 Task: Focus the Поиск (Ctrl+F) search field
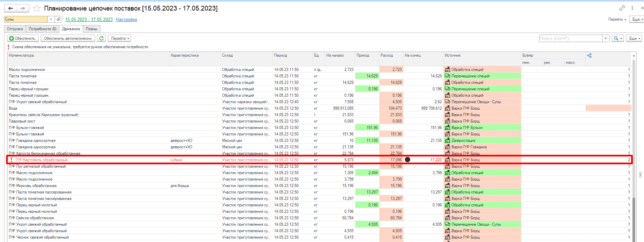click(x=570, y=38)
